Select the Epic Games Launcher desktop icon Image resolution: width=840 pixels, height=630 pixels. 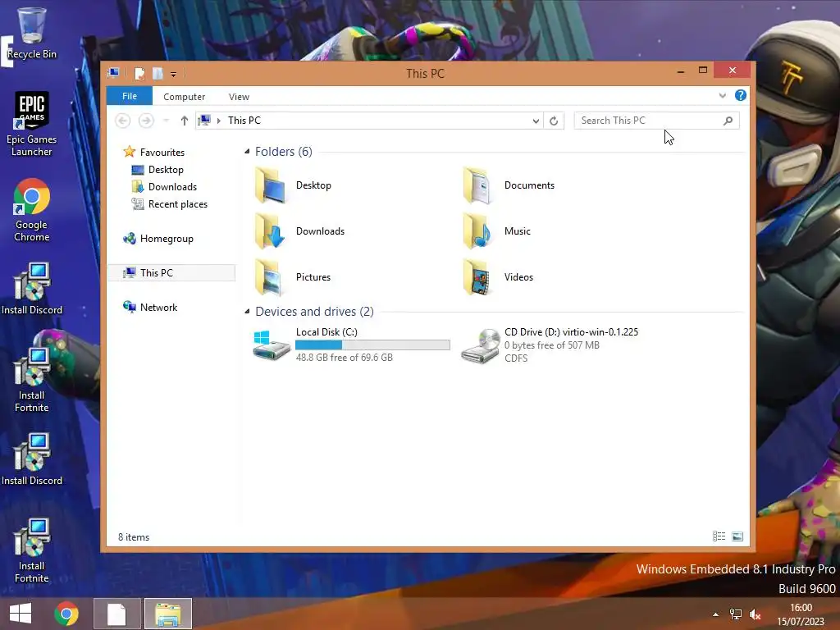click(x=32, y=124)
